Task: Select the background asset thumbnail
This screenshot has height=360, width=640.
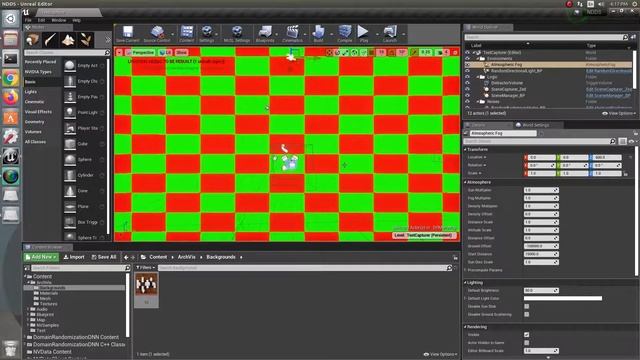Action: (146, 290)
